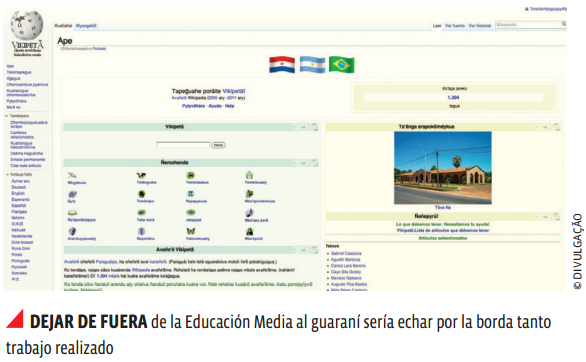Switch to the Esperanto language version
Viewport: 586px width, 362px height.
[x=21, y=199]
